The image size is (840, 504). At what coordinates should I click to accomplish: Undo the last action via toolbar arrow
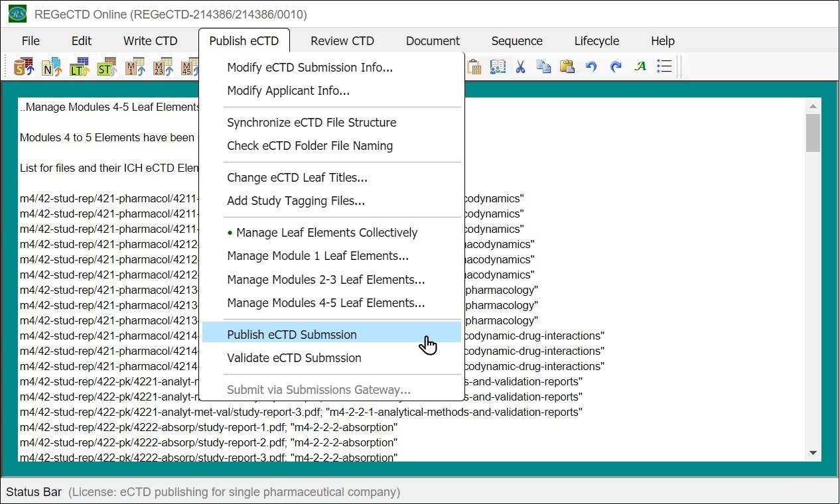(591, 67)
